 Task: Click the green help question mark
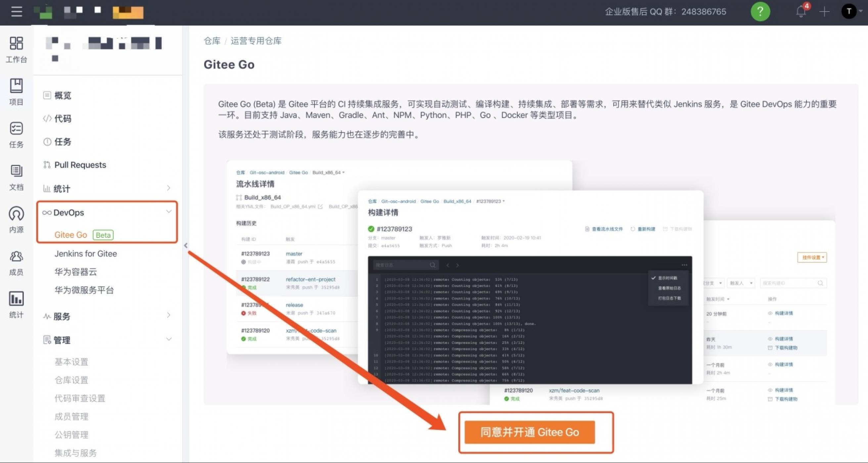coord(760,12)
